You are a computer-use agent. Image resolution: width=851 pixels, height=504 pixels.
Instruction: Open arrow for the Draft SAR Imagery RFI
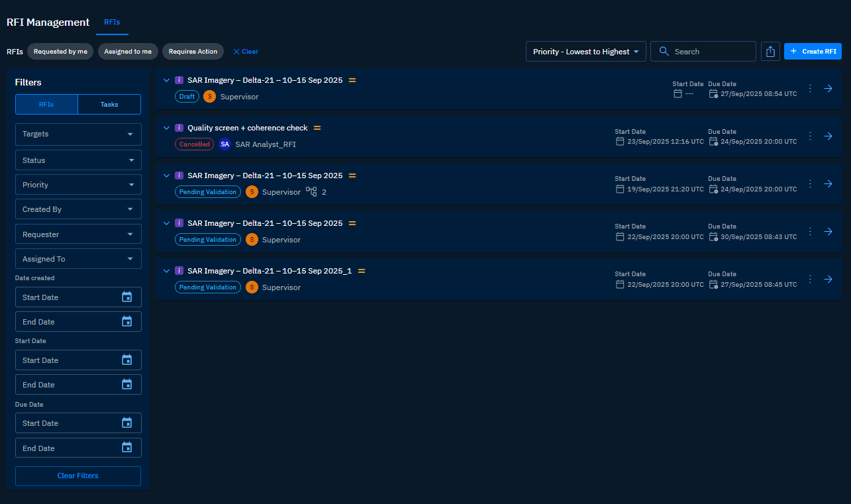click(x=828, y=89)
